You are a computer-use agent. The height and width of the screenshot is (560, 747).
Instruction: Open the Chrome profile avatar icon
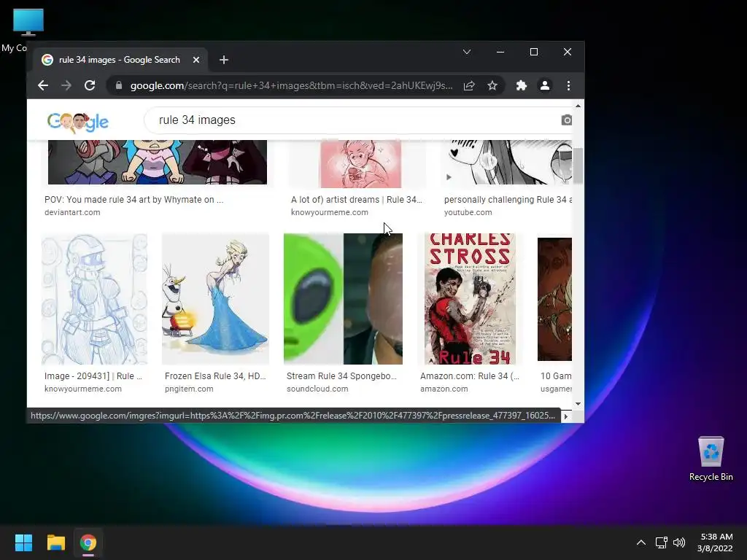click(544, 86)
